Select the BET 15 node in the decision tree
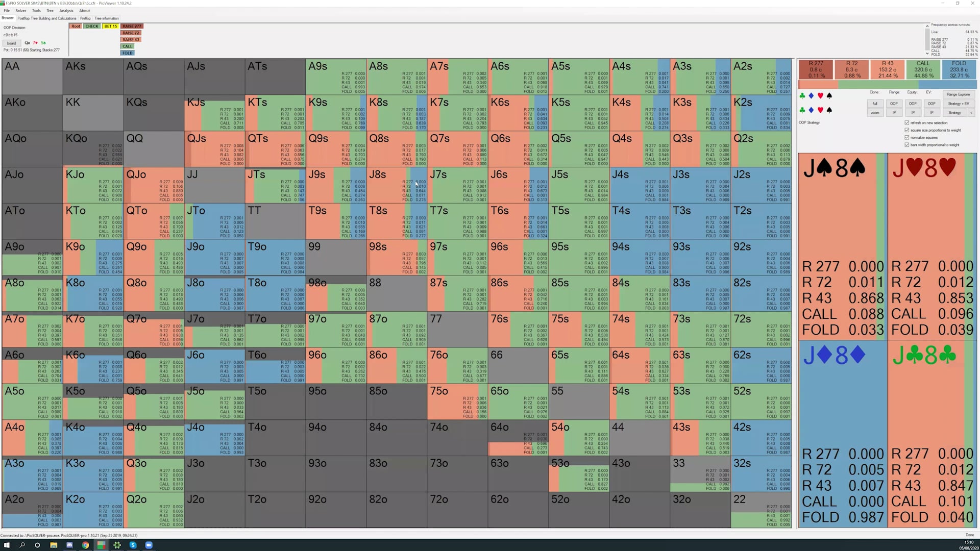The width and height of the screenshot is (980, 551). [x=110, y=26]
